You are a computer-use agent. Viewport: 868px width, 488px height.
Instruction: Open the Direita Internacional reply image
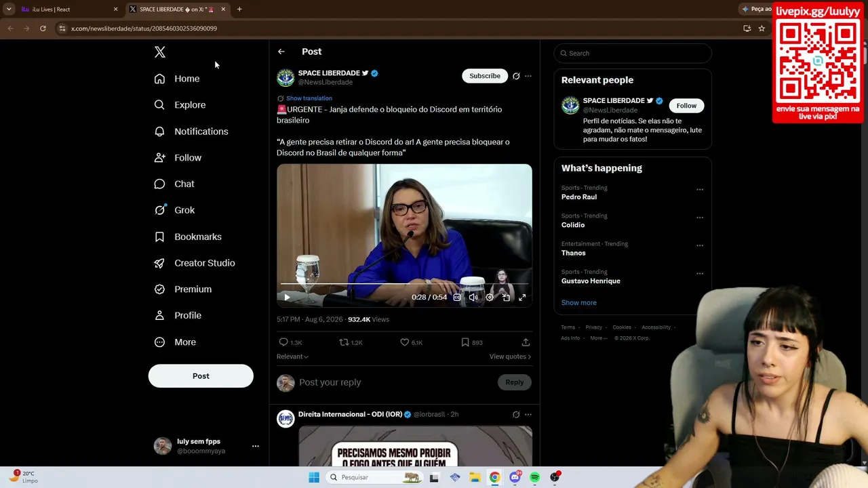pyautogui.click(x=415, y=446)
